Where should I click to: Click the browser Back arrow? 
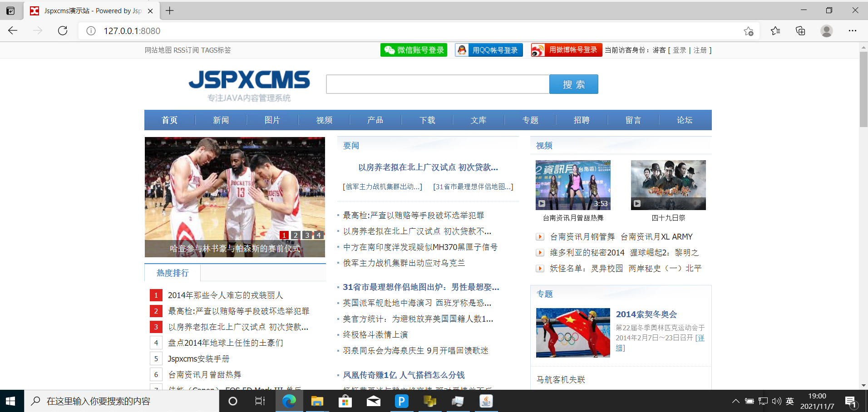(x=13, y=30)
